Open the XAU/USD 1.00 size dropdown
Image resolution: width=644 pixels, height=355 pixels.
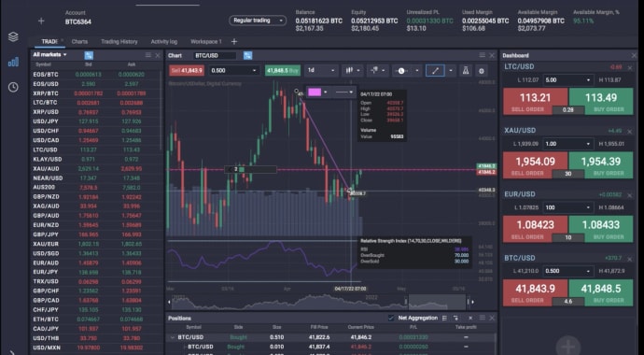point(568,144)
